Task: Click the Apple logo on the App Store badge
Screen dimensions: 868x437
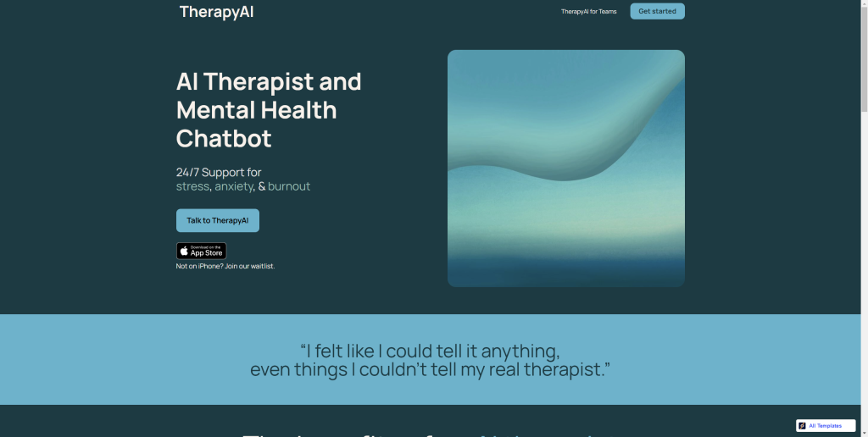Action: [184, 252]
